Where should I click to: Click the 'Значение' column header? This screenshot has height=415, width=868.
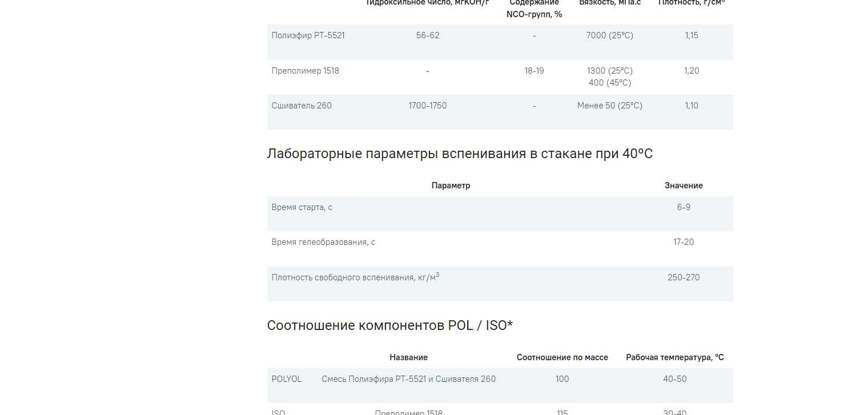(x=684, y=186)
